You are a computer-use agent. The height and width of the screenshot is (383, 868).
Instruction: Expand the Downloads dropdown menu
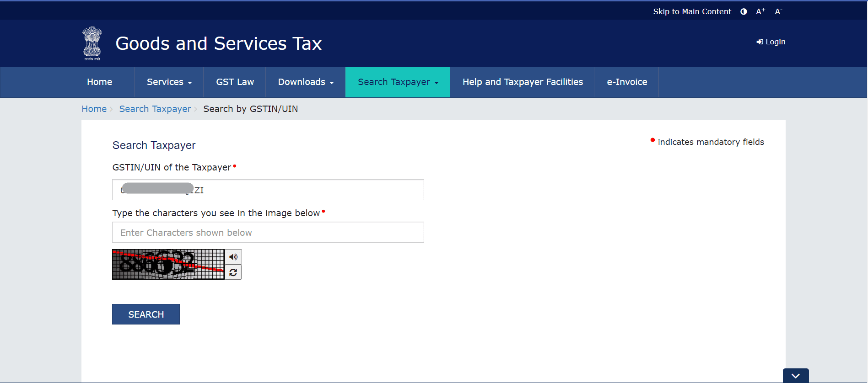pos(306,82)
